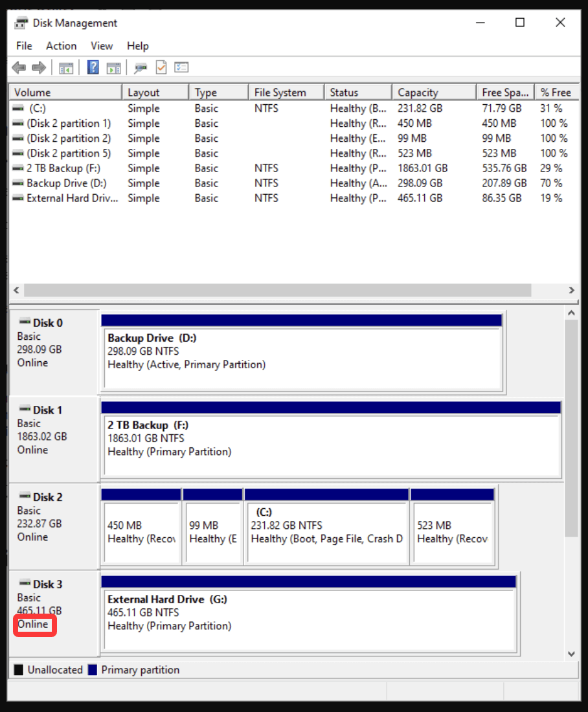
Task: Open the View menu
Action: click(102, 46)
